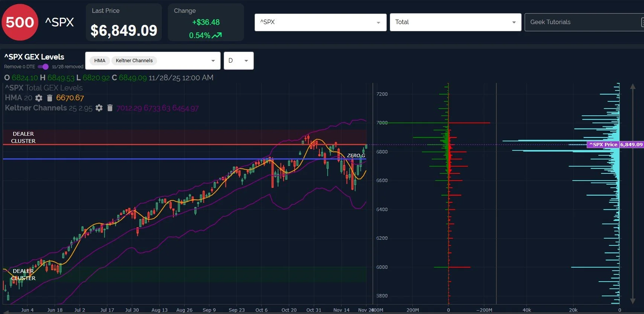Click the 6800 price axis label
The height and width of the screenshot is (314, 644).
[382, 152]
